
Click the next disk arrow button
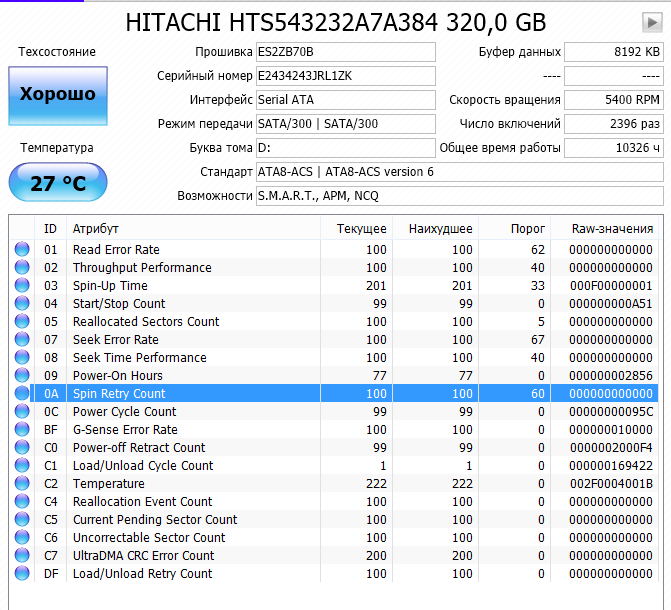click(651, 22)
